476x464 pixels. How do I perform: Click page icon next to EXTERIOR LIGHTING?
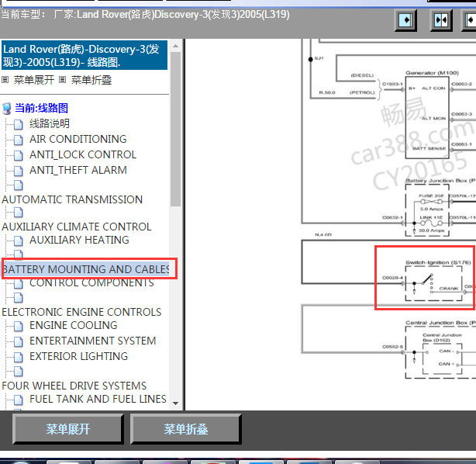[18, 357]
